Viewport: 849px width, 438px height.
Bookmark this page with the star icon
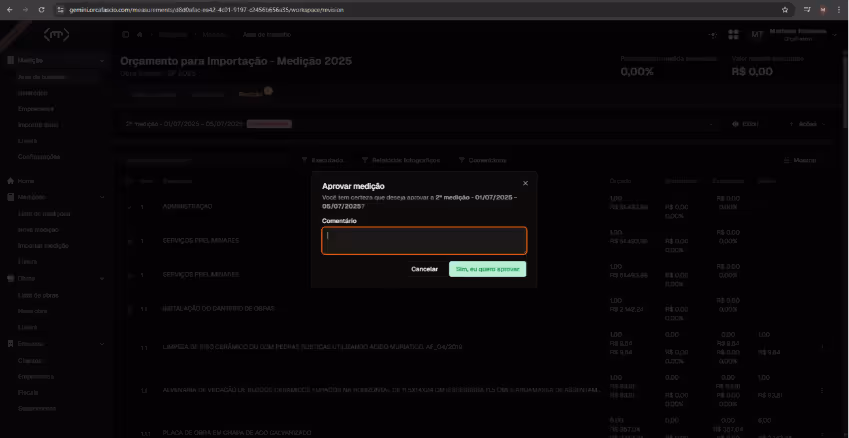785,10
